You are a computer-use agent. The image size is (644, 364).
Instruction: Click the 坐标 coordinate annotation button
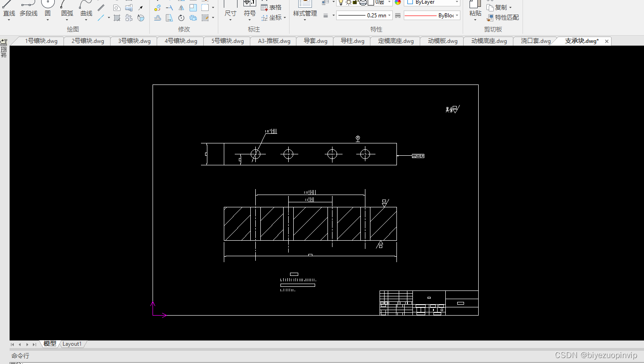click(271, 17)
